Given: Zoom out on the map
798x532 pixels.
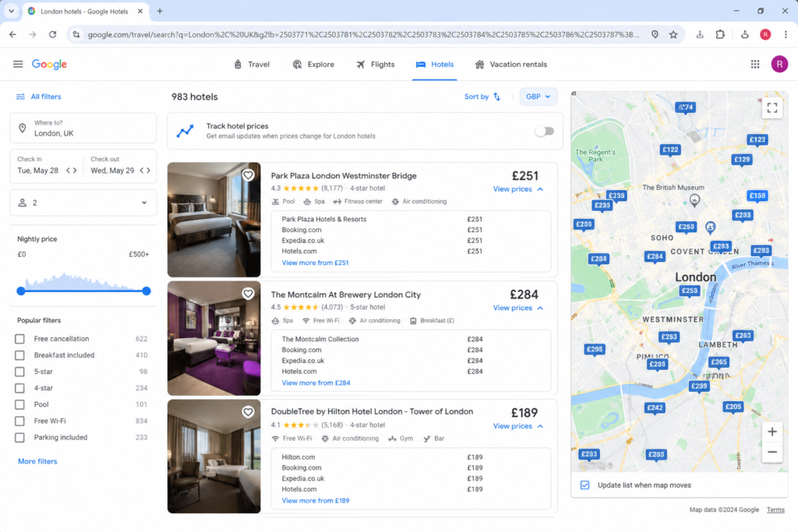Looking at the screenshot, I should [772, 452].
